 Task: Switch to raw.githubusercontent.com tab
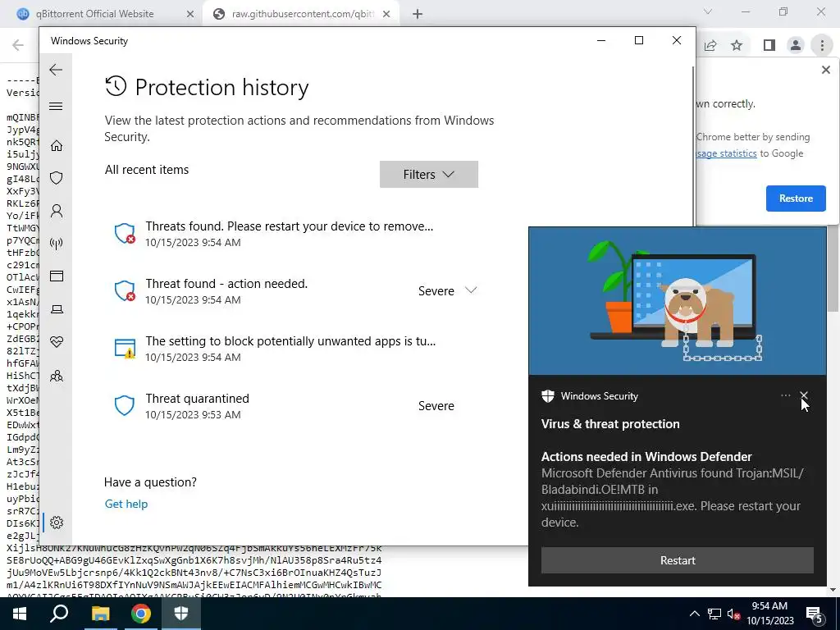pyautogui.click(x=300, y=14)
